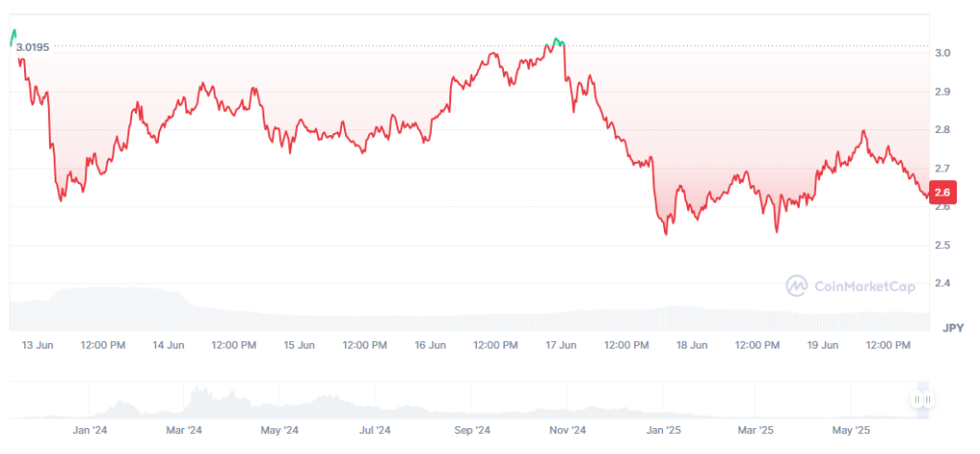980x454 pixels.
Task: Click the 3.0195 opening price label
Action: click(x=33, y=47)
